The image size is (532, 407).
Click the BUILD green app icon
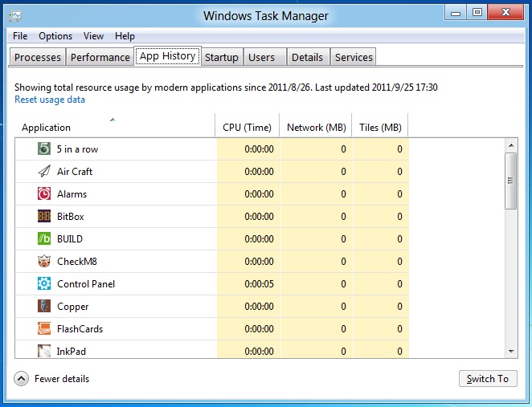[x=44, y=238]
